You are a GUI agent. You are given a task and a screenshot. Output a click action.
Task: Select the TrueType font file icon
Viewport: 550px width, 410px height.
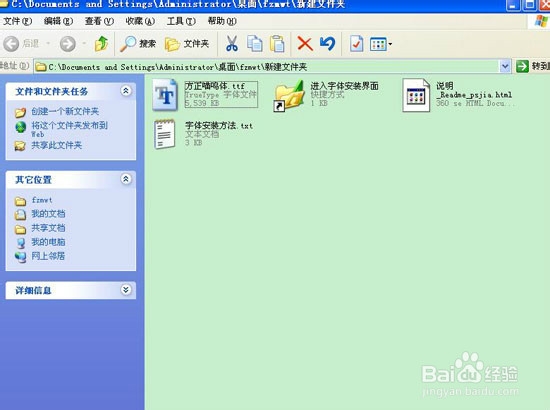point(165,95)
